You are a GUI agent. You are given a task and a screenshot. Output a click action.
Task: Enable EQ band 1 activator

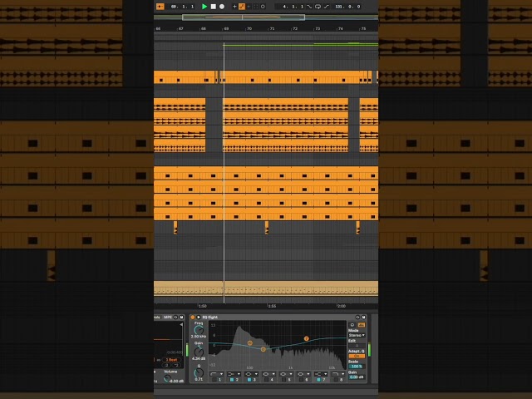214,380
